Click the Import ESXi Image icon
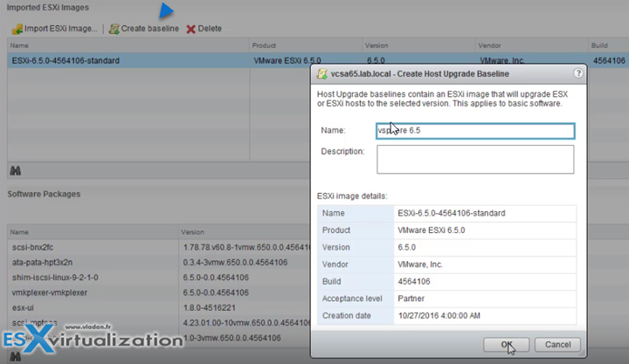The image size is (629, 364). tap(16, 29)
